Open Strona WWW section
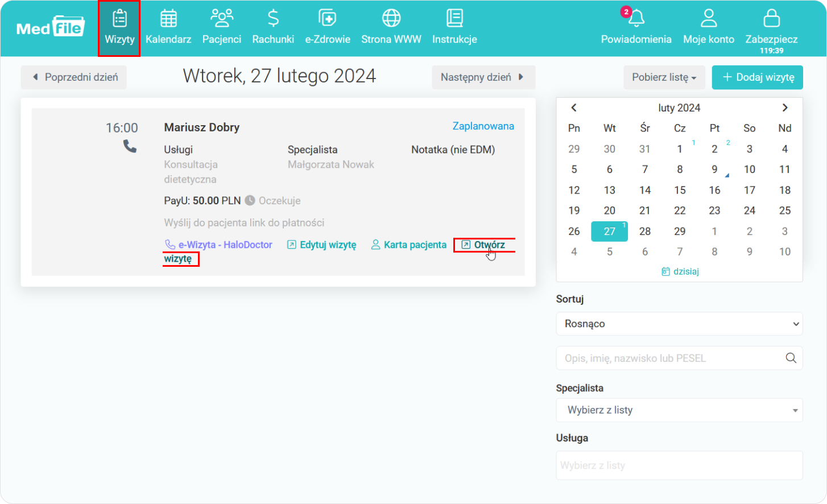Image resolution: width=827 pixels, height=504 pixels. pos(391,28)
